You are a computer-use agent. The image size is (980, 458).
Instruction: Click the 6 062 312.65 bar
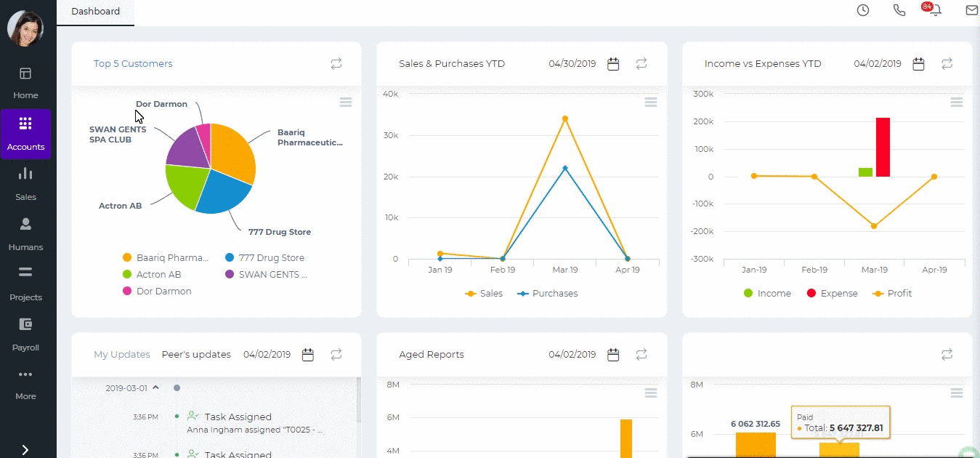pyautogui.click(x=756, y=445)
